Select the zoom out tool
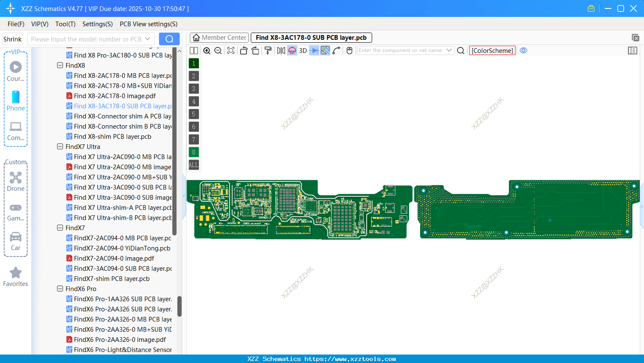This screenshot has height=363, width=644. [217, 50]
